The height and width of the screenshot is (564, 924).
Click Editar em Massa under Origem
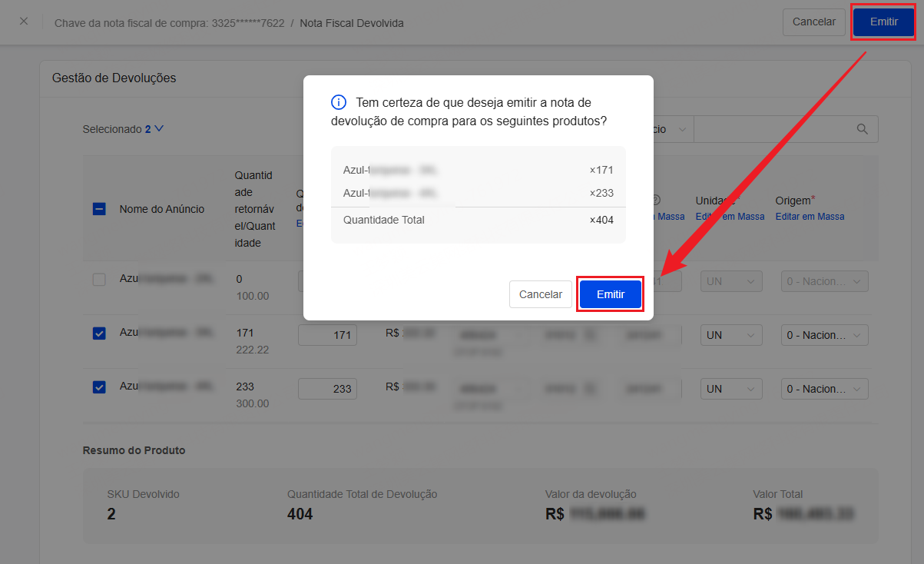click(x=810, y=217)
